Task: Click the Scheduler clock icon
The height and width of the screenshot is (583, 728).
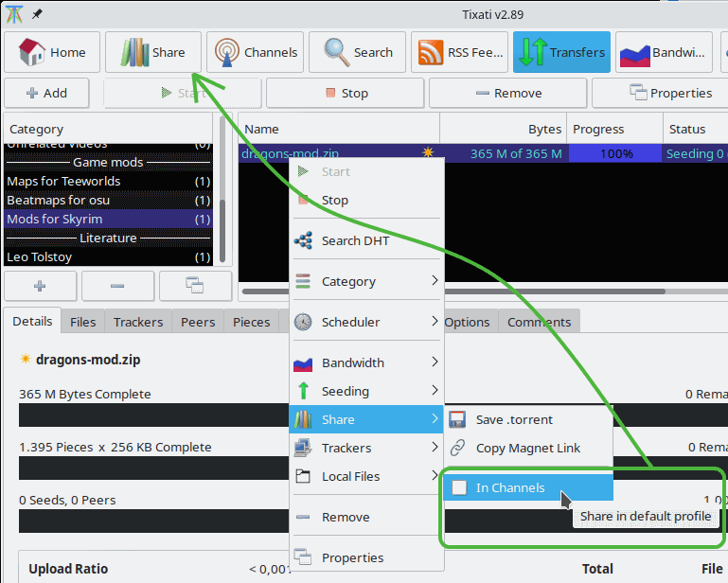Action: [303, 322]
